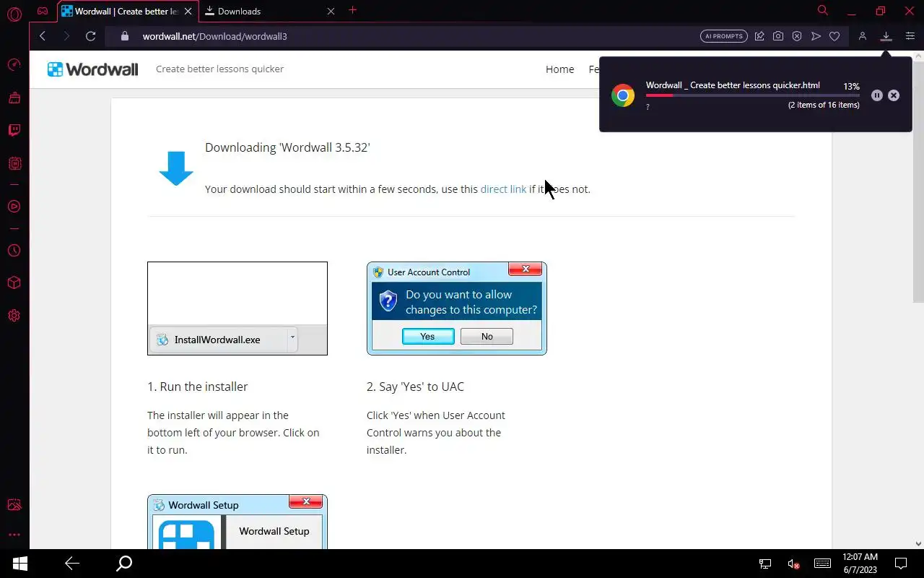
Task: Close the Wordwall tab
Action: [x=188, y=11]
